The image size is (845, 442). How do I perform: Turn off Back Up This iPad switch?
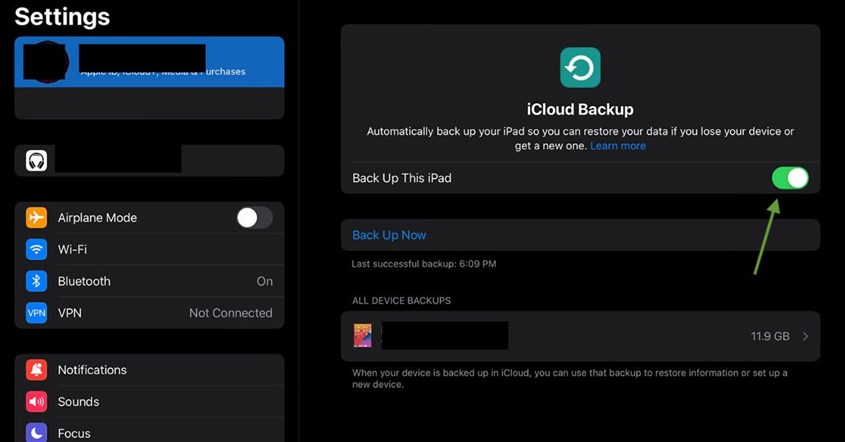790,178
